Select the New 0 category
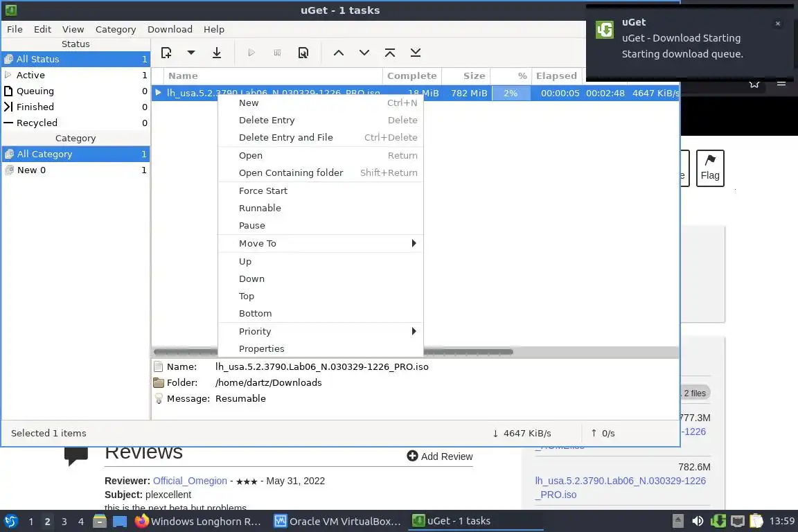 pos(76,170)
